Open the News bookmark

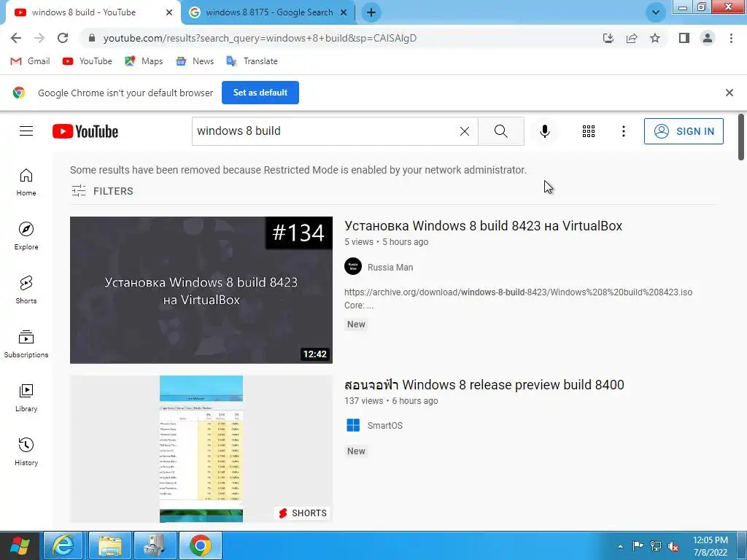195,61
